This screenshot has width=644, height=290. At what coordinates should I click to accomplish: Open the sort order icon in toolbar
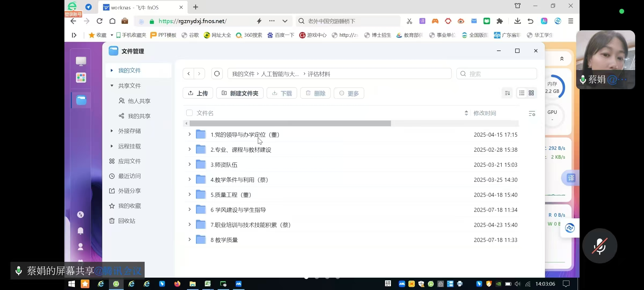tap(507, 93)
